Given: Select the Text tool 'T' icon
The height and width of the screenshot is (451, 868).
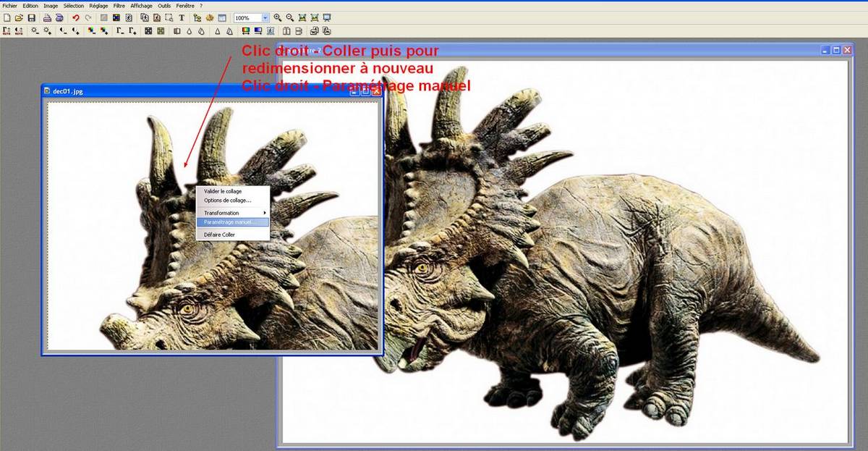Looking at the screenshot, I should [181, 17].
